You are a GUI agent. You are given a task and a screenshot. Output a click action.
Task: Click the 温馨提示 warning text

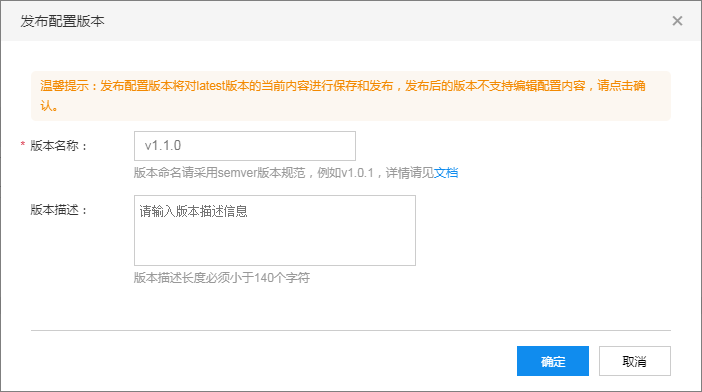point(342,95)
